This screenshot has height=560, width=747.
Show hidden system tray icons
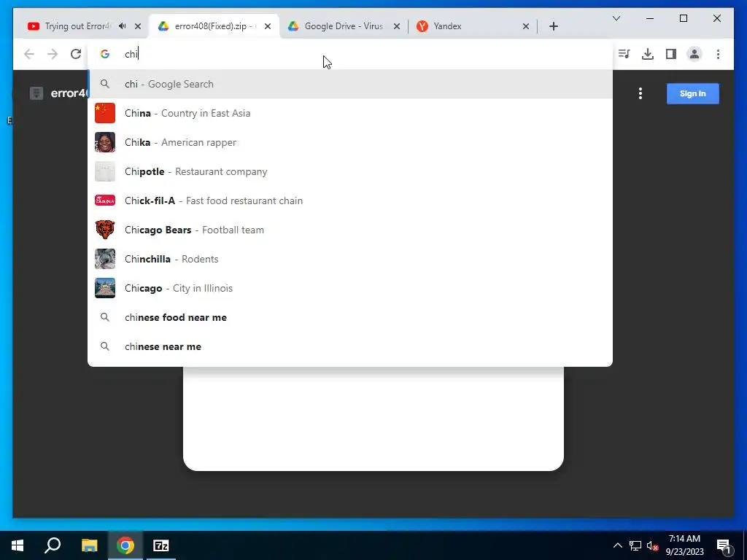[x=618, y=545]
